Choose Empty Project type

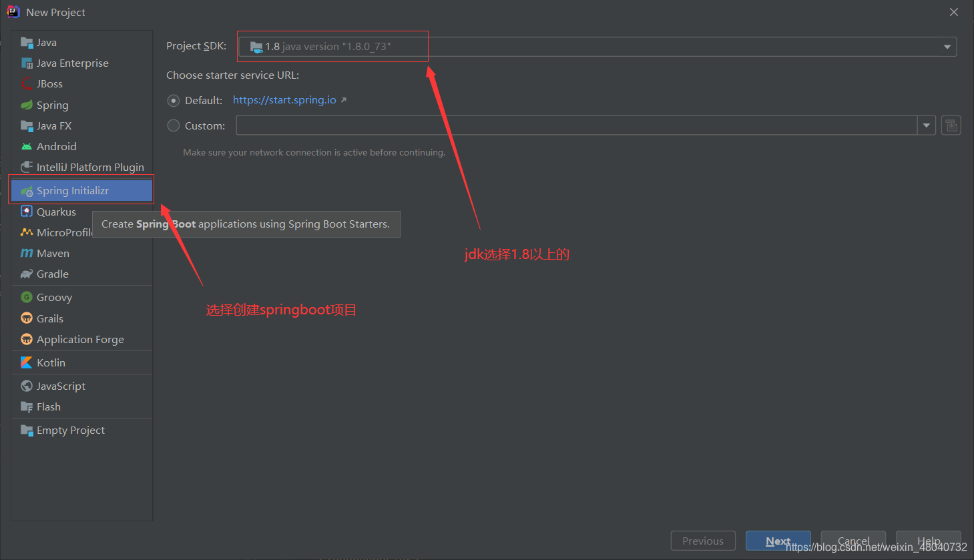(x=81, y=430)
